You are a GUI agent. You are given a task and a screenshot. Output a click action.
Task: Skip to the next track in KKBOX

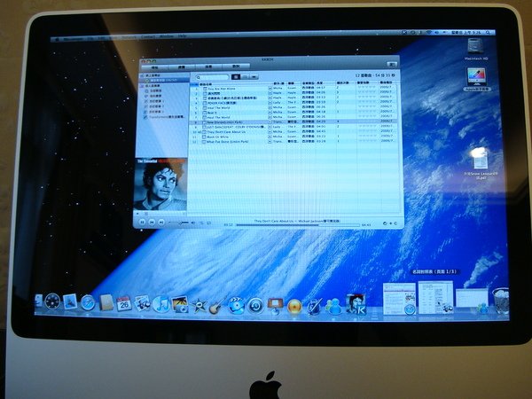[x=161, y=223]
